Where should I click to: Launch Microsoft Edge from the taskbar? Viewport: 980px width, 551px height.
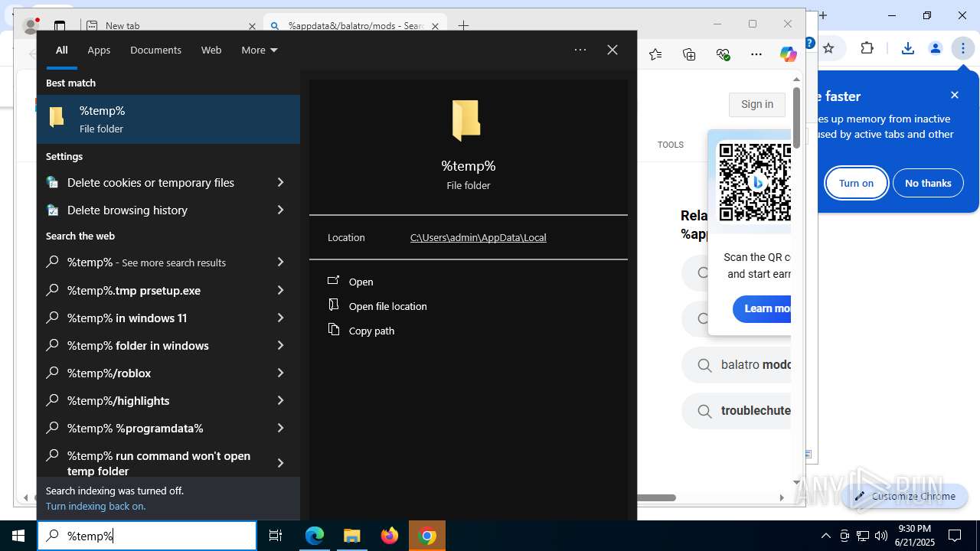(315, 536)
